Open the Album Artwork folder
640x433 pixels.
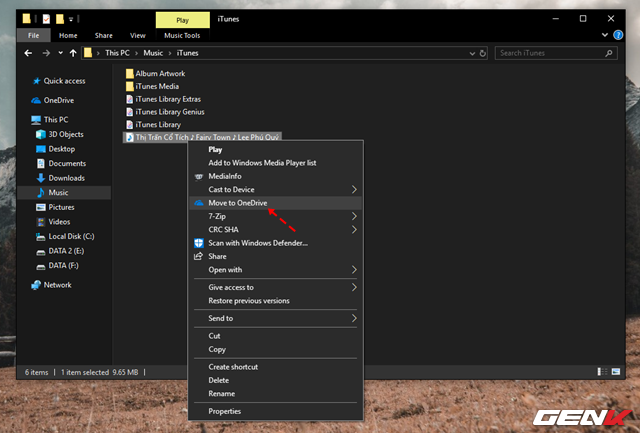point(159,73)
